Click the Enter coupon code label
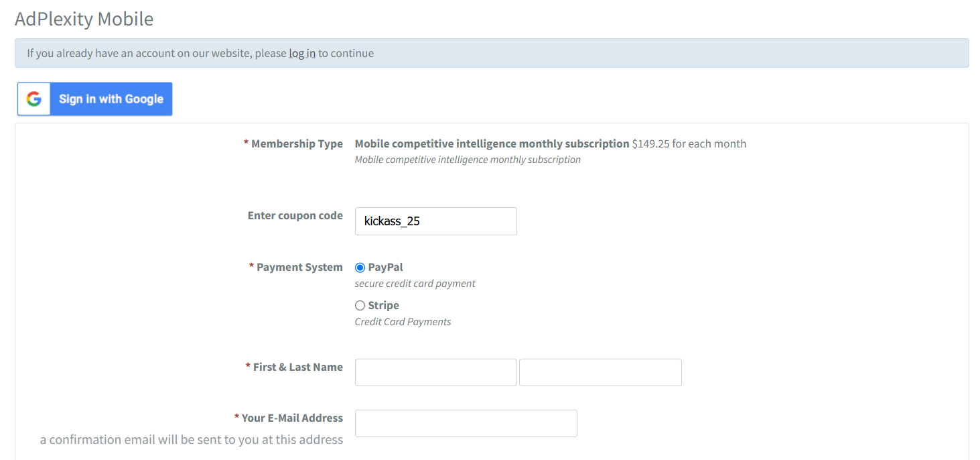980x460 pixels. pyautogui.click(x=295, y=216)
